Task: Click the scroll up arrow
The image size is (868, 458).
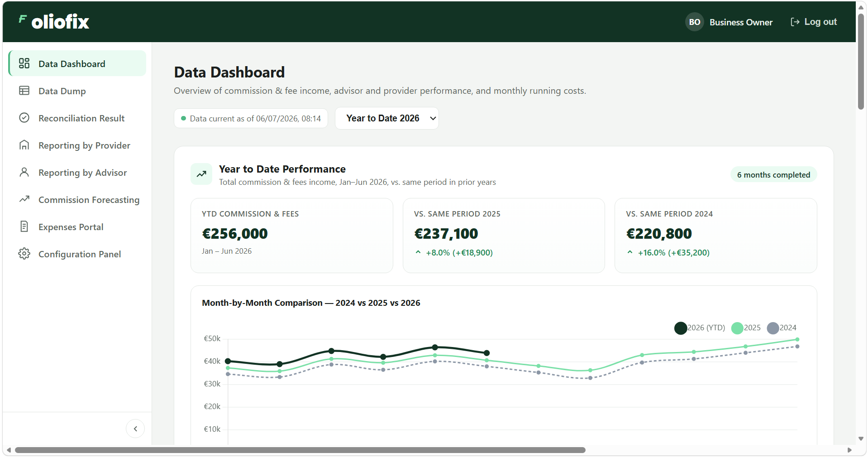Action: click(861, 7)
